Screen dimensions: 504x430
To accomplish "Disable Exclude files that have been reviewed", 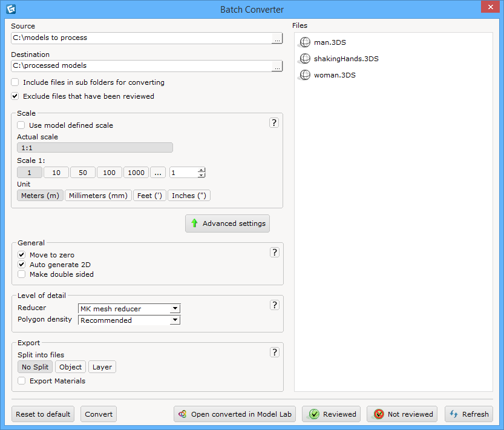I will 15,96.
